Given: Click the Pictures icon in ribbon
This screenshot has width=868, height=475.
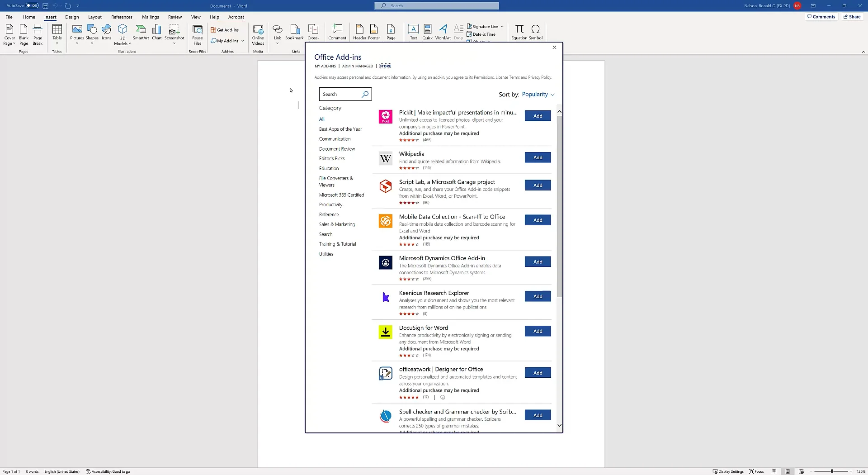Looking at the screenshot, I should 77,34.
